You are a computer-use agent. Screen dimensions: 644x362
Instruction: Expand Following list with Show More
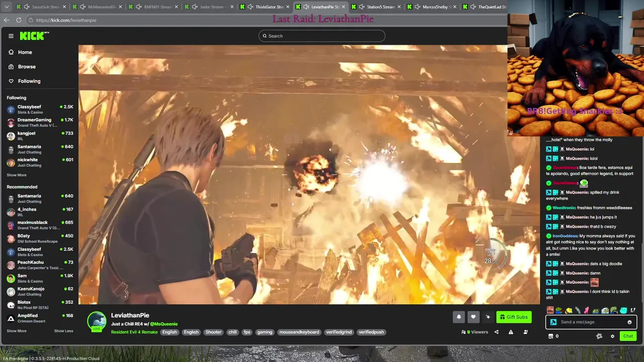(x=17, y=175)
